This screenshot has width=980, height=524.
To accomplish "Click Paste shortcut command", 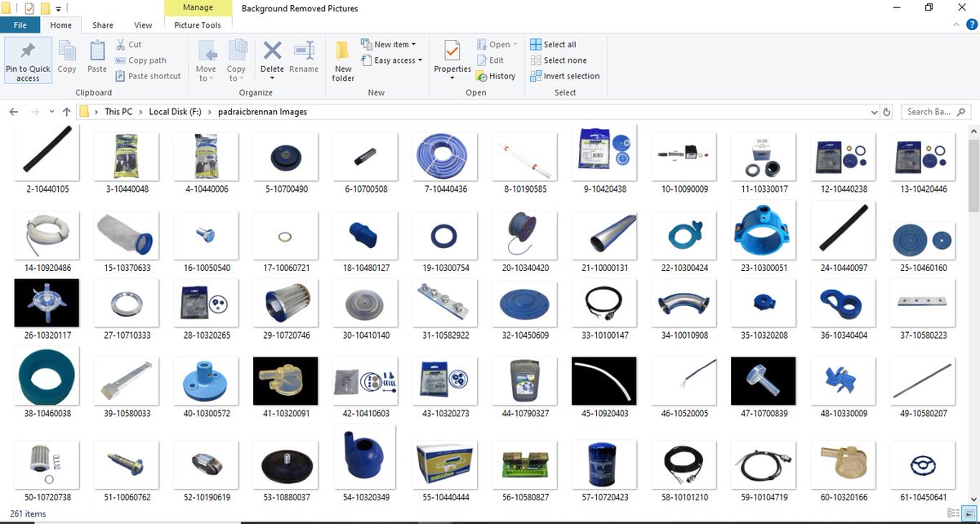I will pyautogui.click(x=148, y=76).
